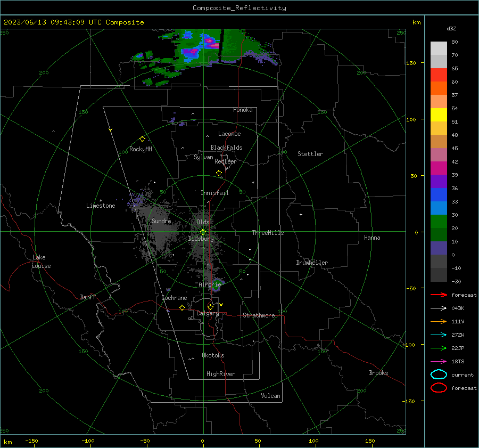This screenshot has height=448, width=479.
Task: Pick the light blue swatch above 30 dBZ
Action: (439, 208)
